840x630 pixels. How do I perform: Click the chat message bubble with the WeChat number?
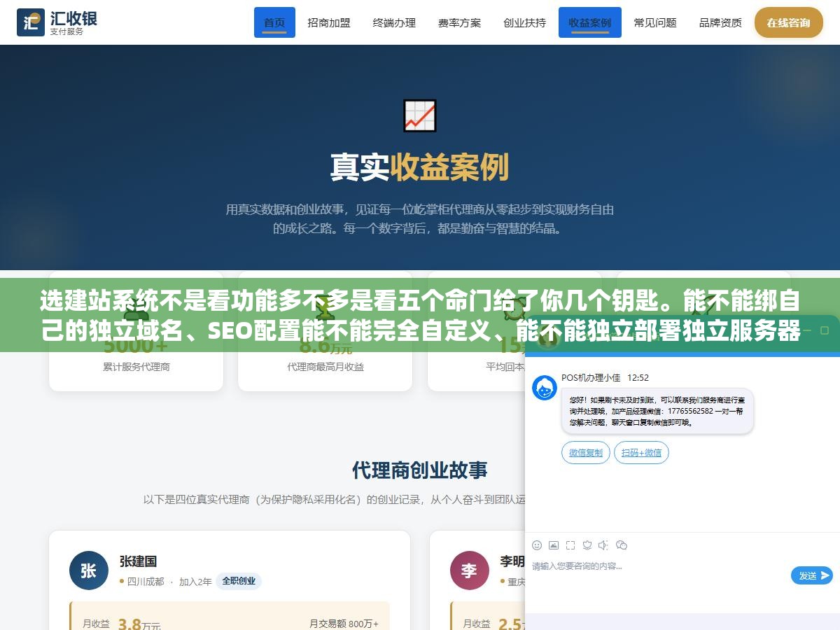657,411
